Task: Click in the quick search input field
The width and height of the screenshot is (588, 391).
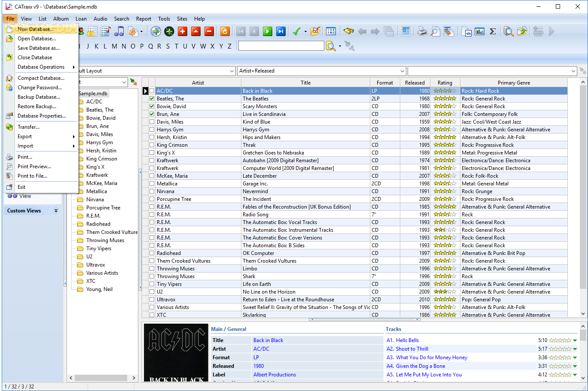Action: 281,46
